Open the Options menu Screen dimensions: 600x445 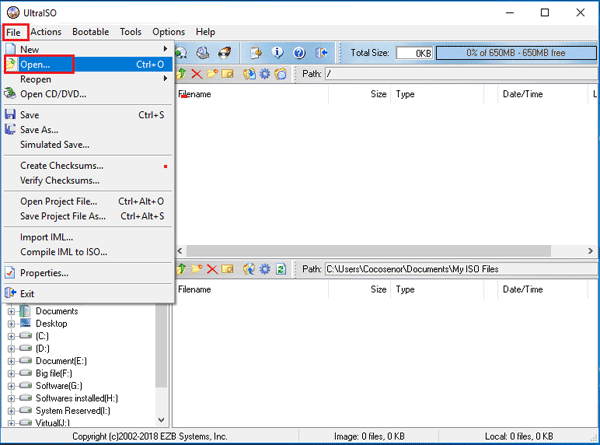tap(168, 32)
